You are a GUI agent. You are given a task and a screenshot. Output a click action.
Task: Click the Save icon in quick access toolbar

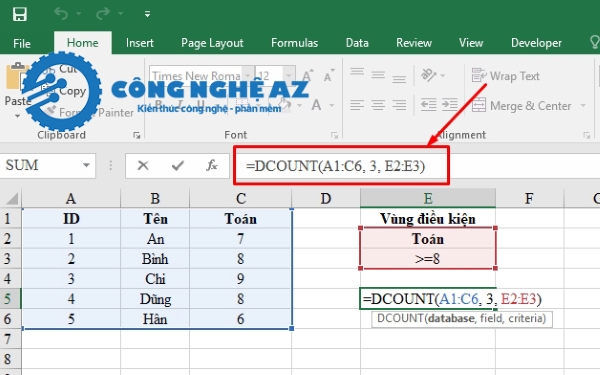(20, 14)
